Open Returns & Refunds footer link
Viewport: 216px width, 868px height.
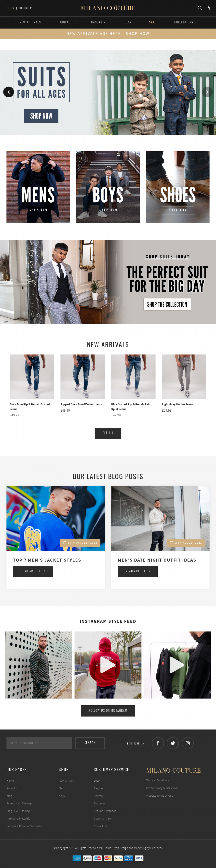click(x=105, y=811)
